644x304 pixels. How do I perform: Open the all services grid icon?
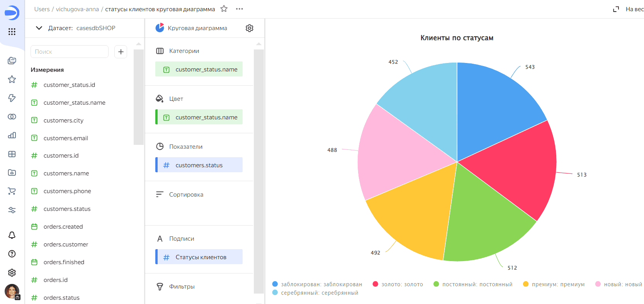12,32
